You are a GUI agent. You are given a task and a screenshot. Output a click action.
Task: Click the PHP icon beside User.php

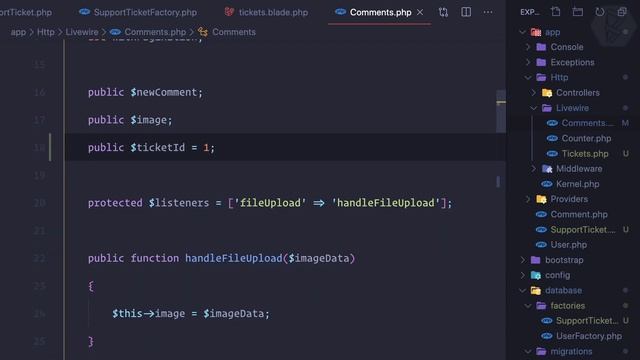click(x=541, y=245)
